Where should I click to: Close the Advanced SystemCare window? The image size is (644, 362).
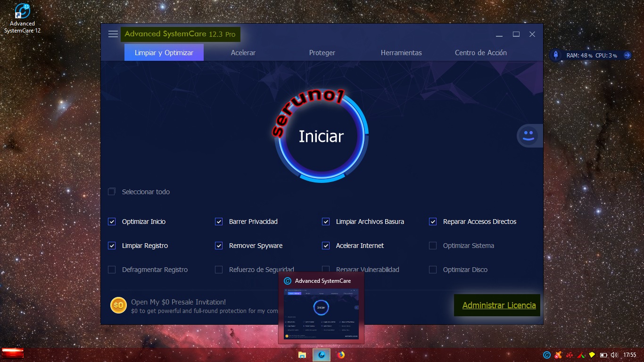532,34
